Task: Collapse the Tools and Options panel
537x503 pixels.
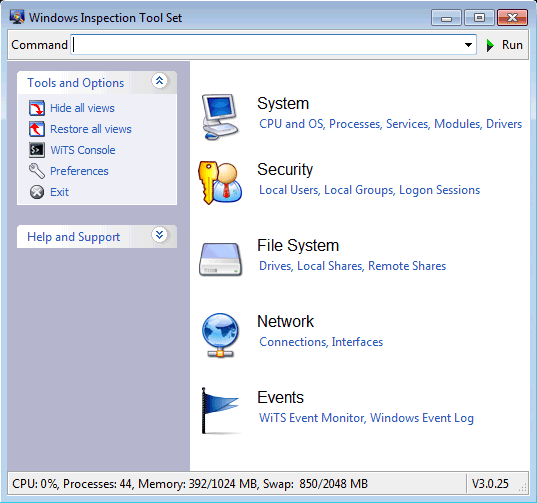Action: click(x=159, y=81)
